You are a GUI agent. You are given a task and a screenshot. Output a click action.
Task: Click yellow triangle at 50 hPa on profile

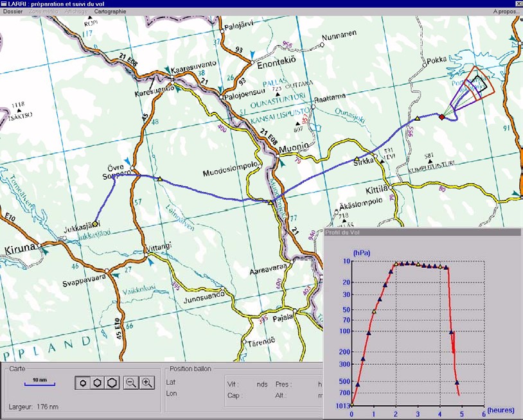[x=374, y=311]
